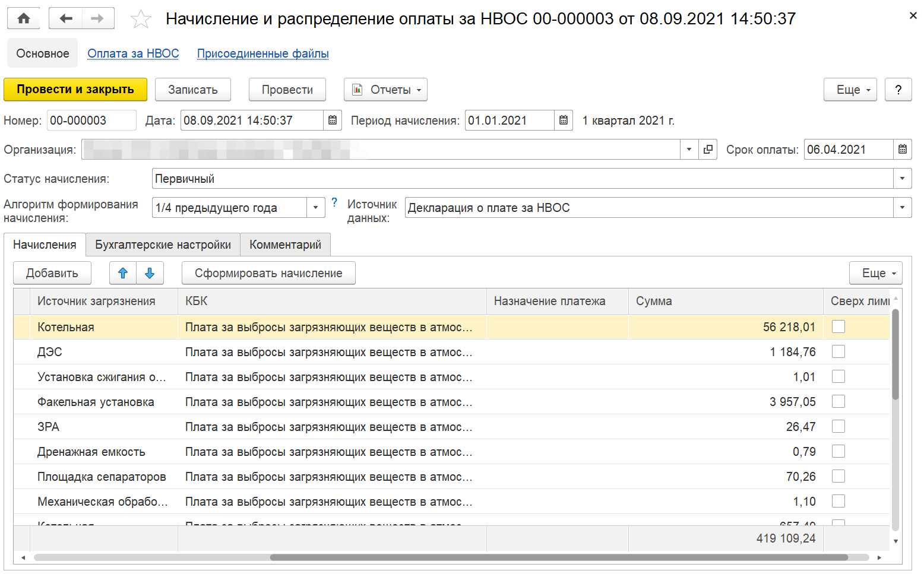Click the scroll-right arrow of table
This screenshot has height=574, width=924.
pos(879,557)
